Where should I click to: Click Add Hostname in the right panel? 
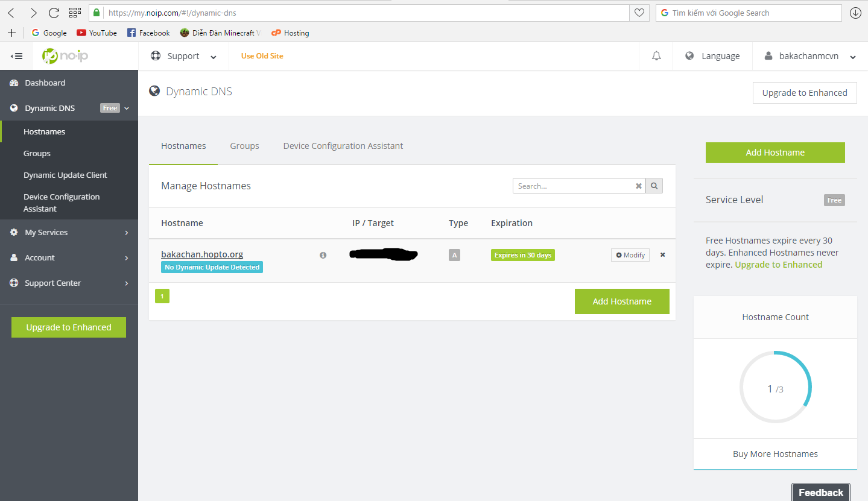[x=775, y=153]
